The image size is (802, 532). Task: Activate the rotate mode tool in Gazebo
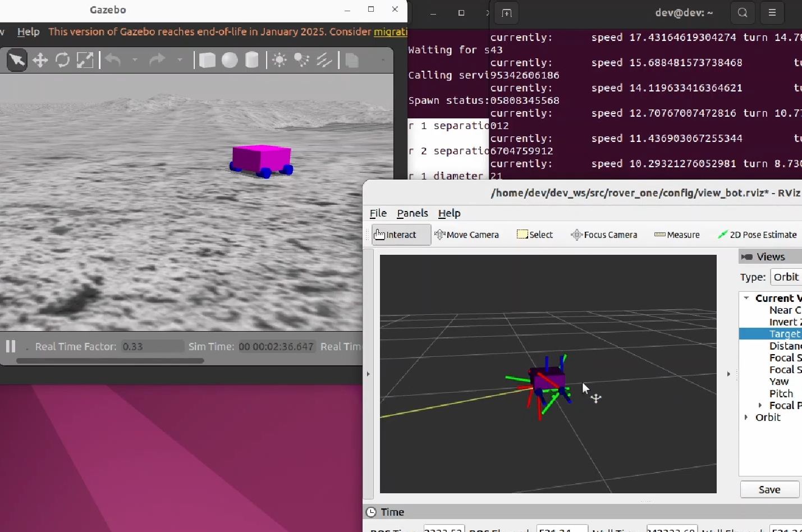(62, 60)
